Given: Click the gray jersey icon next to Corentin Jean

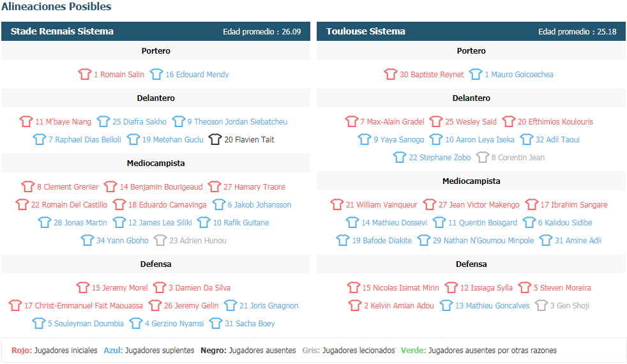Looking at the screenshot, I should [x=483, y=157].
